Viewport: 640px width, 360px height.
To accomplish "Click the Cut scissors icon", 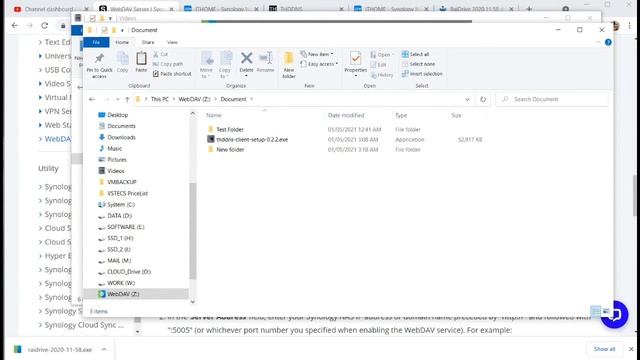I will [156, 54].
